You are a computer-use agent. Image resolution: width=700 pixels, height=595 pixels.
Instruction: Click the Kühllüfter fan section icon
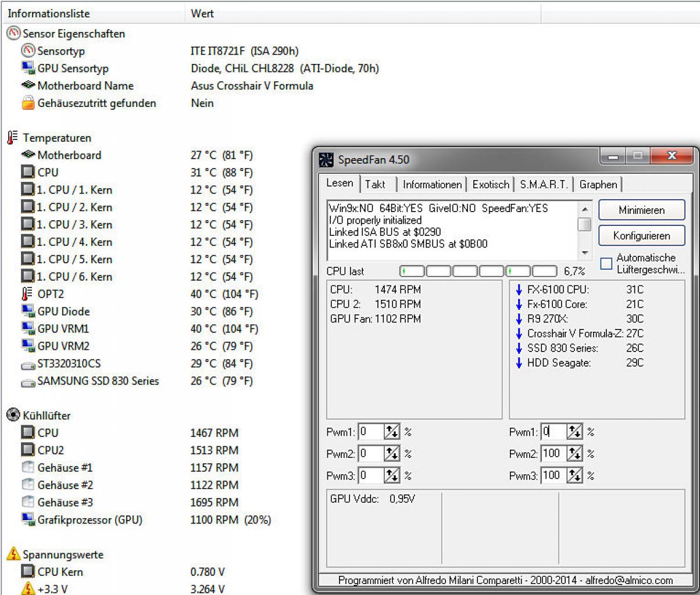pos(13,415)
